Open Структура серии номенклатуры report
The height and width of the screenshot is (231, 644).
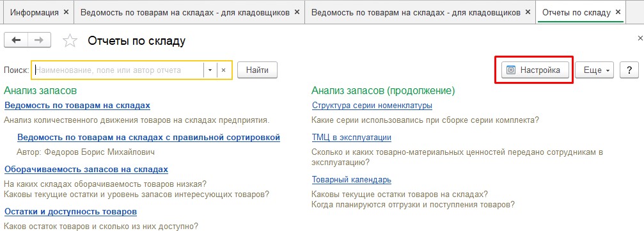(x=372, y=106)
